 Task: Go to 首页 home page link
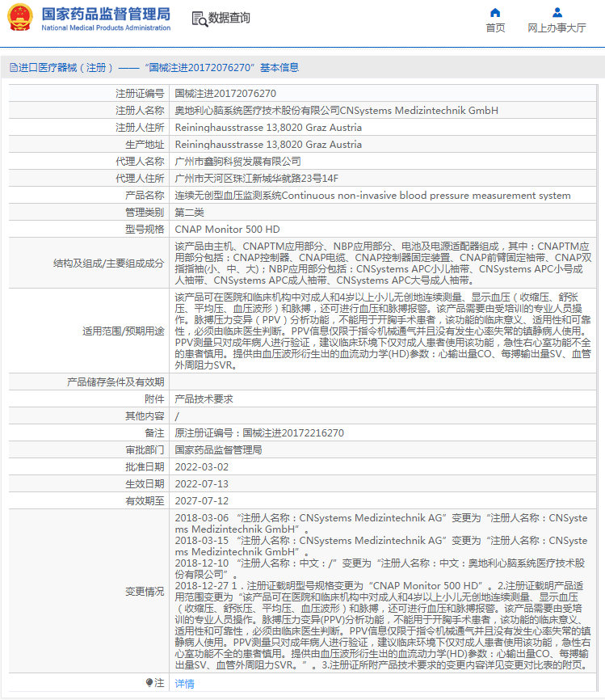tap(495, 28)
